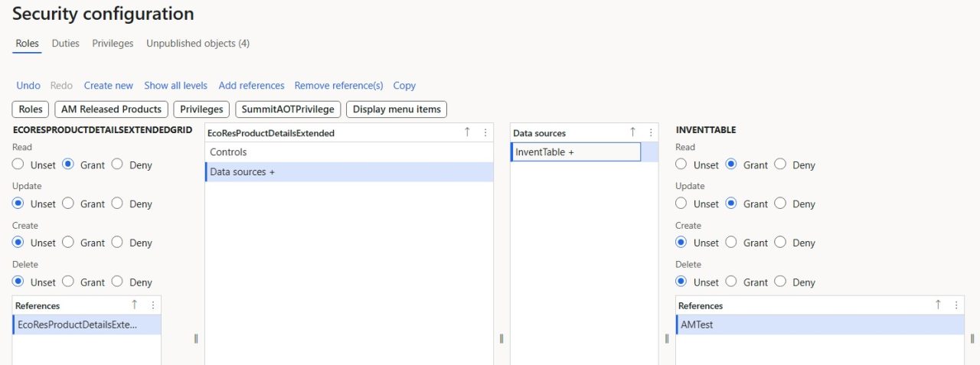
Task: Click splitter handle beside left References panel
Action: [196, 338]
